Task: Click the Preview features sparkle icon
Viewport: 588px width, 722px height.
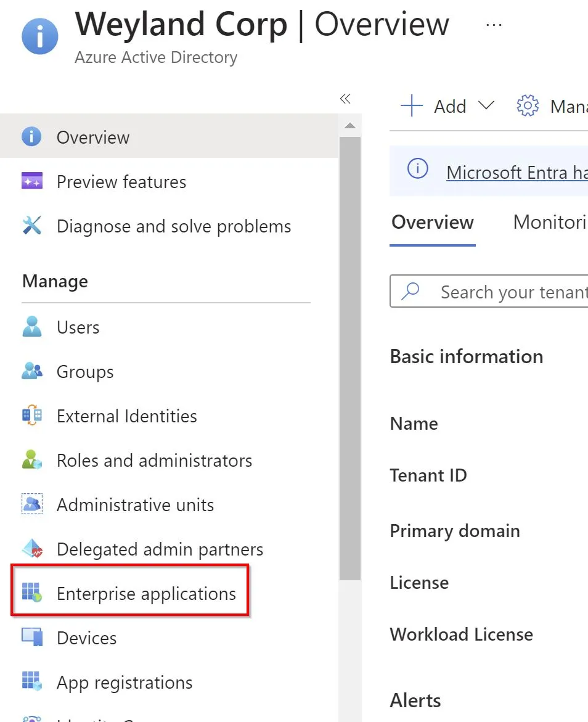Action: [32, 181]
